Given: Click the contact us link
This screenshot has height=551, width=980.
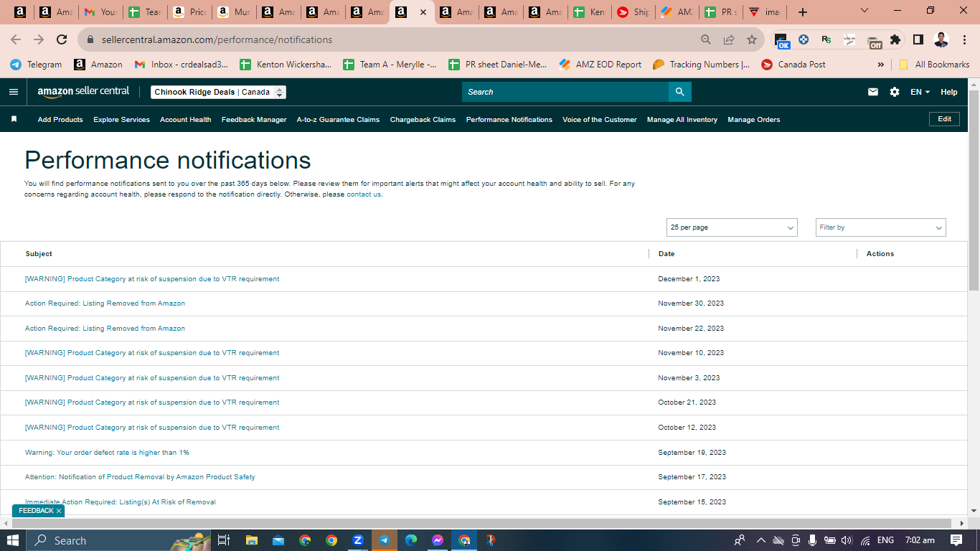Looking at the screenshot, I should (364, 194).
